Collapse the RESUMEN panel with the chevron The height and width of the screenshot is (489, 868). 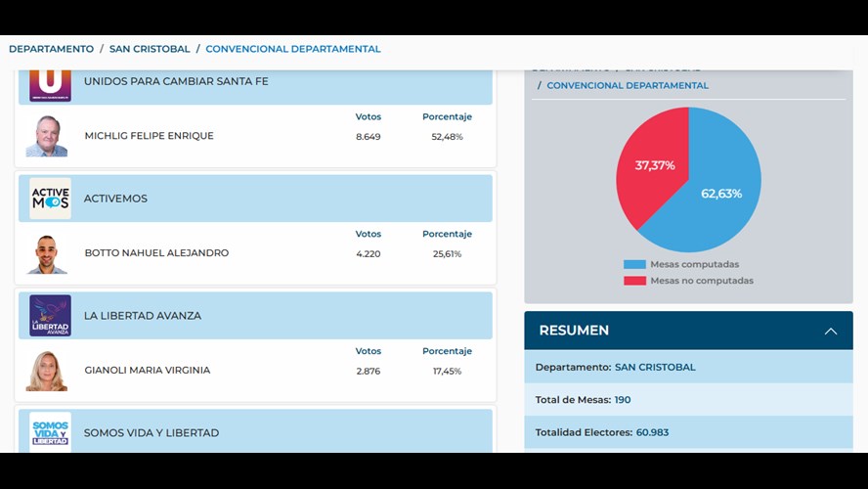click(830, 332)
